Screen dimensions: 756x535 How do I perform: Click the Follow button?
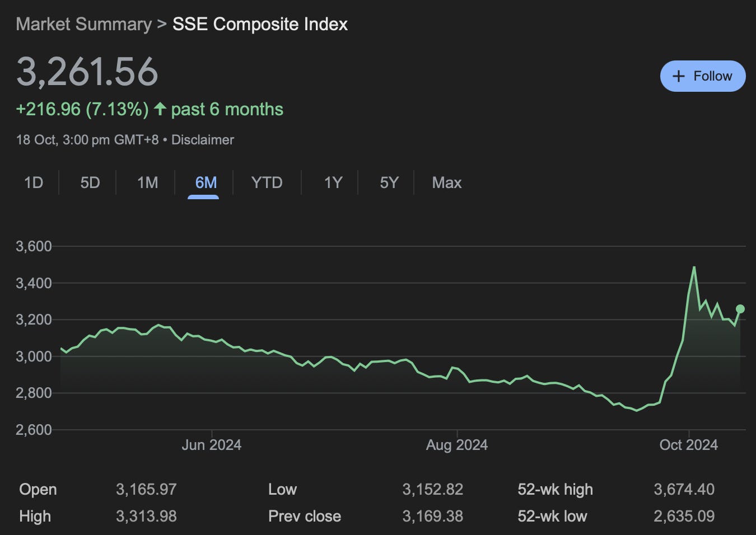(703, 76)
